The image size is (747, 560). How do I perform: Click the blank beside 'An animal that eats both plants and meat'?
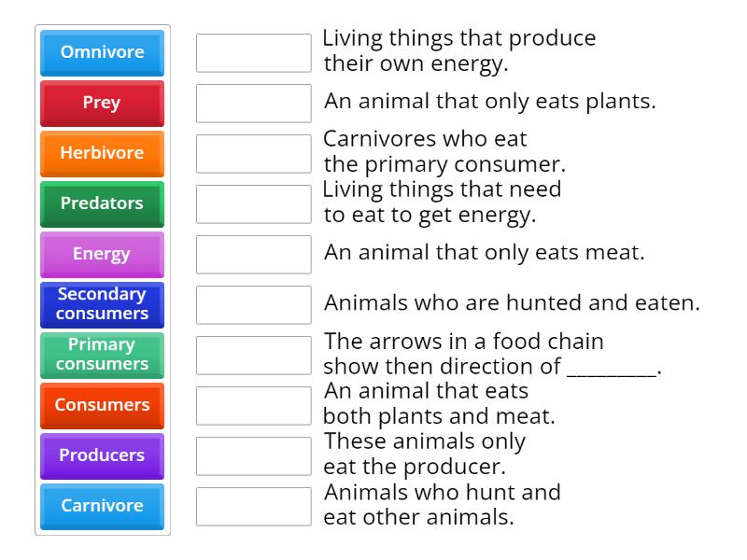coord(253,405)
